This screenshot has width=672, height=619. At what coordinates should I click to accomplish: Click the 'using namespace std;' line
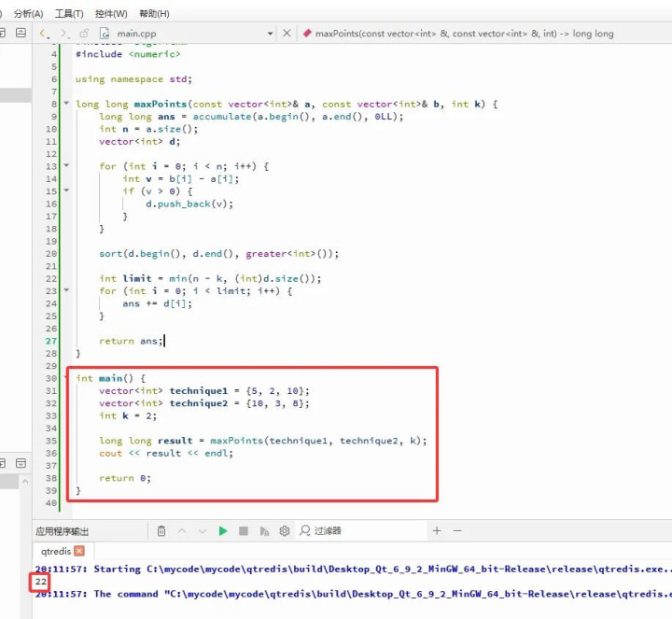click(x=133, y=79)
